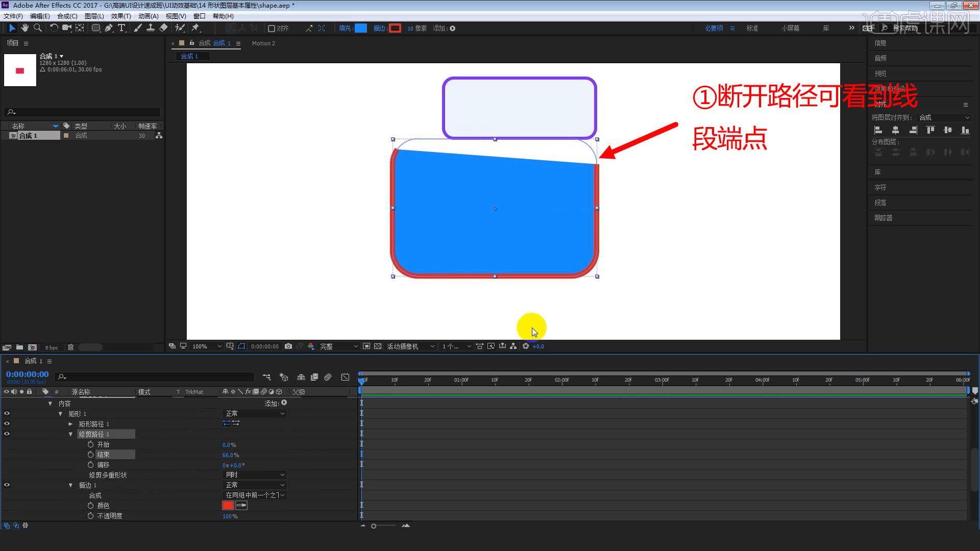Enable motion blur icon in timeline
The height and width of the screenshot is (551, 980).
pos(328,377)
